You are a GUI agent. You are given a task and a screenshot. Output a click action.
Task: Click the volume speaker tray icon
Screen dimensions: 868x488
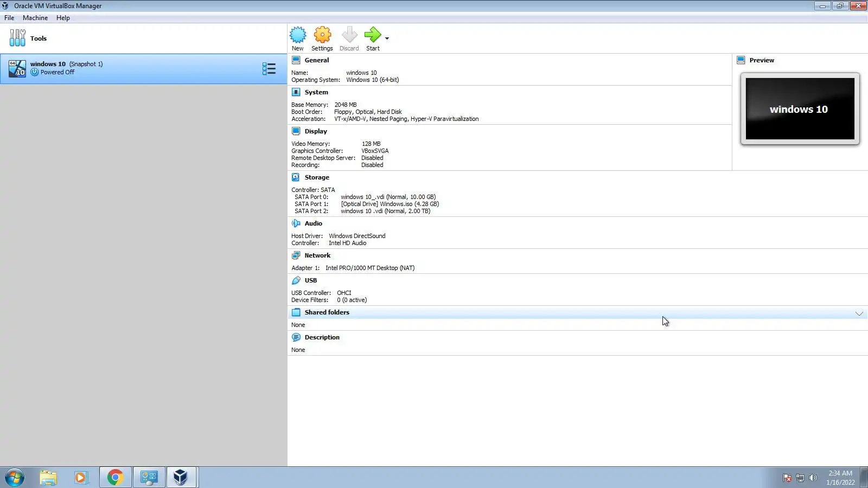813,478
